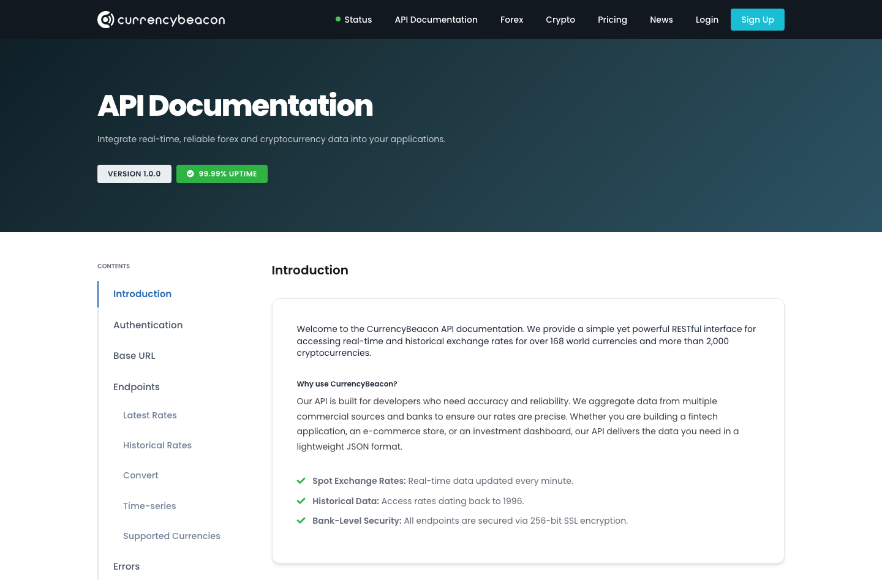Open the News page
The height and width of the screenshot is (588, 882).
[x=661, y=19]
